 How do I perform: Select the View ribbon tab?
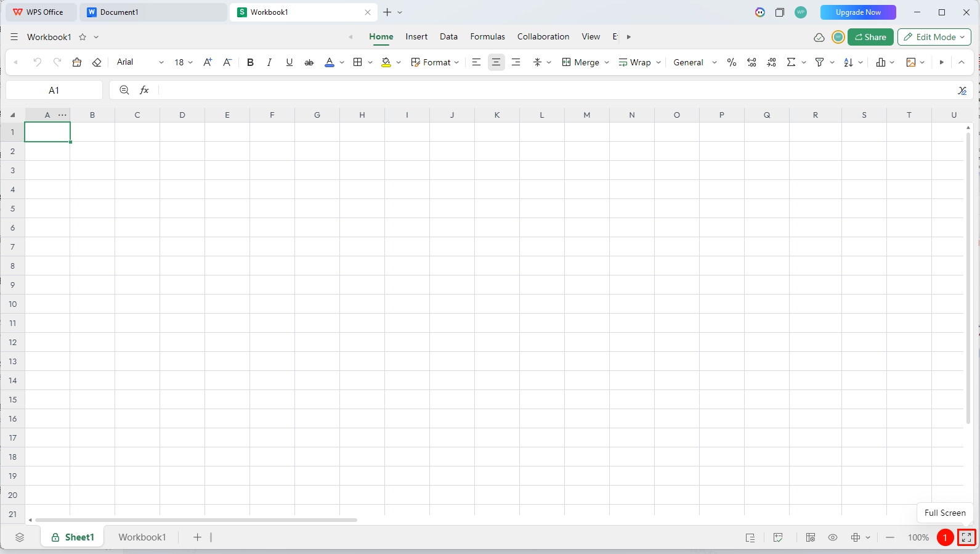[591, 37]
